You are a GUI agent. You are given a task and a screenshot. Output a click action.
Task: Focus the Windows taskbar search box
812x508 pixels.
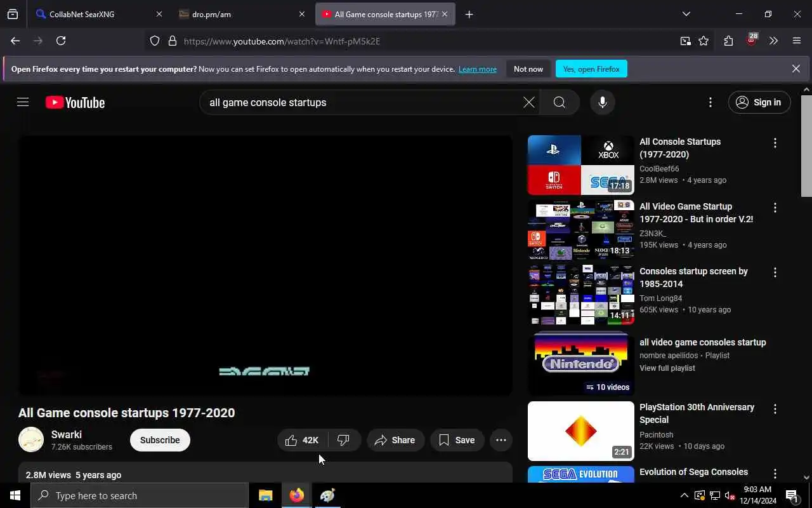click(140, 495)
